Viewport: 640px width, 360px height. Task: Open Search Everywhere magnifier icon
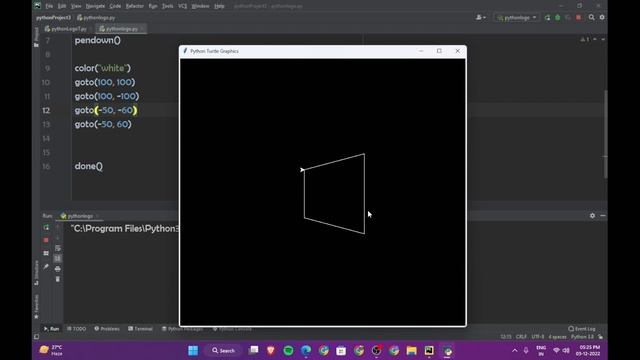click(591, 18)
